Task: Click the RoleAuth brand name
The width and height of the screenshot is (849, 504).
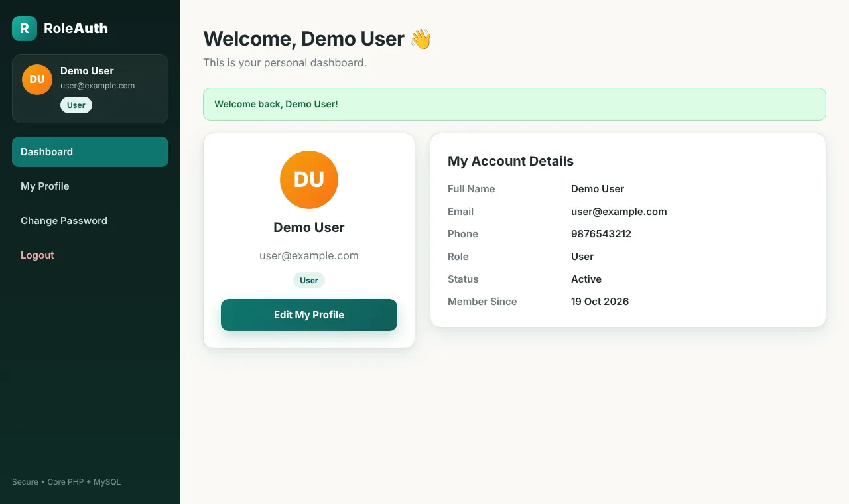Action: point(76,29)
